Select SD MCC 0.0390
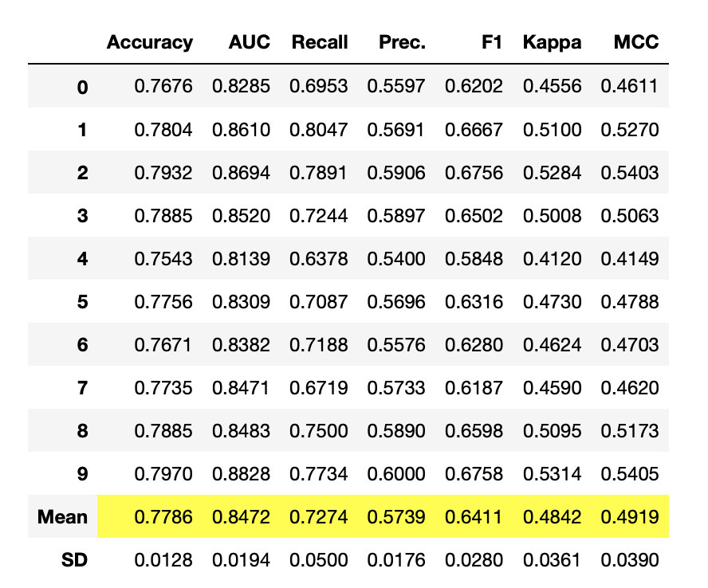Image resolution: width=708 pixels, height=588 pixels. click(629, 560)
